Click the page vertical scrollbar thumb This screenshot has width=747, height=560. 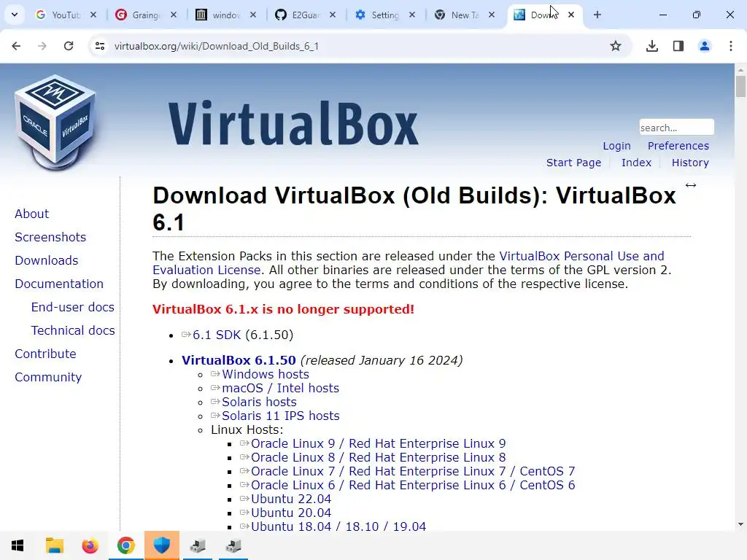point(740,86)
